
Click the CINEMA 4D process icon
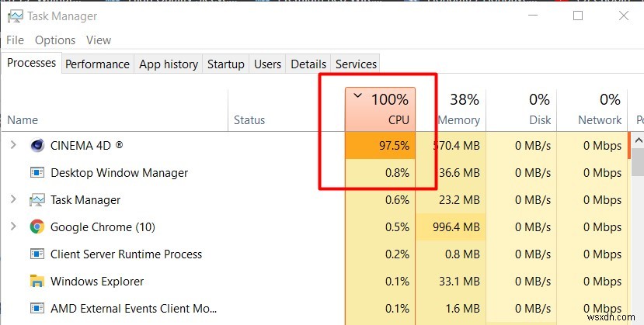tap(37, 145)
